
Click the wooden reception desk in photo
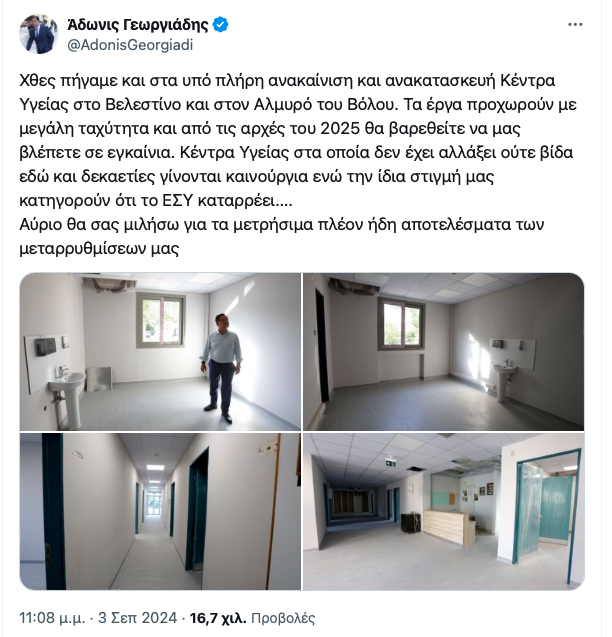coord(449,527)
